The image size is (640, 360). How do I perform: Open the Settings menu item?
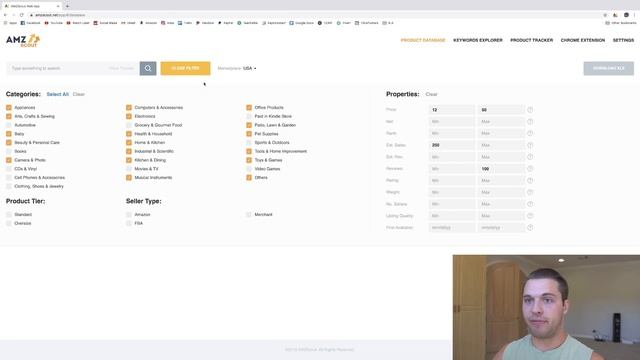click(x=623, y=40)
